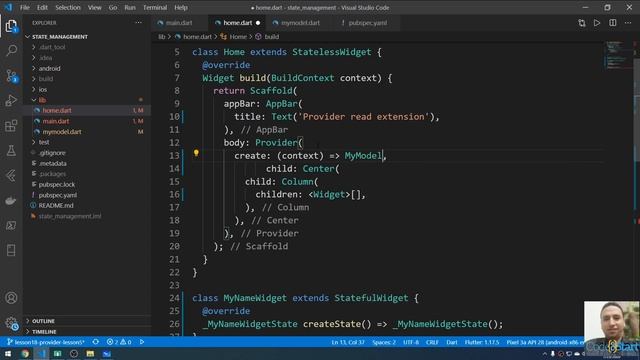Open the File Explorer taskbar icon
640x360 pixels.
coord(90,353)
